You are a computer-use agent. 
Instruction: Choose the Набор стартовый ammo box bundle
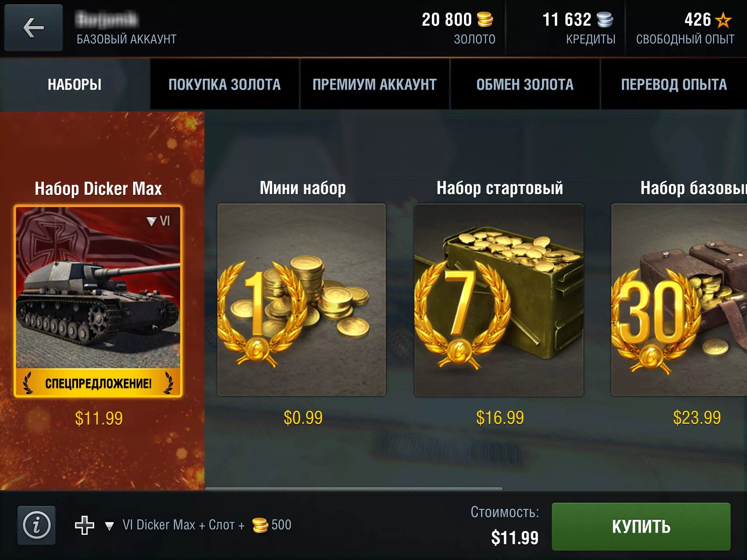click(x=499, y=300)
